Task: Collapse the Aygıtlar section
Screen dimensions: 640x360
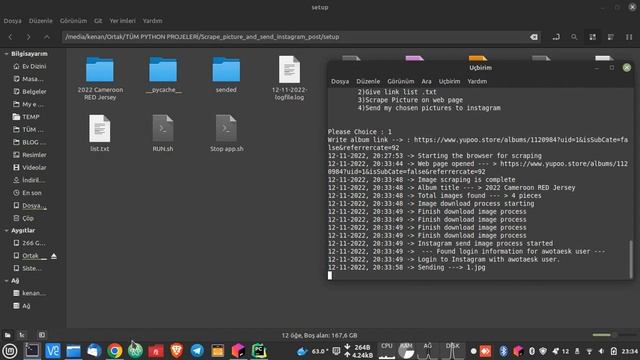Action: [x=7, y=231]
